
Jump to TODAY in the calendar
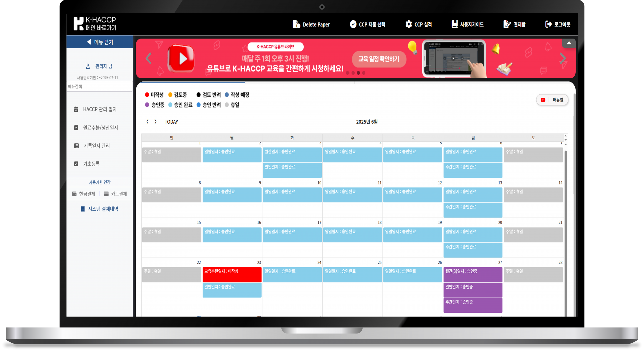click(171, 122)
